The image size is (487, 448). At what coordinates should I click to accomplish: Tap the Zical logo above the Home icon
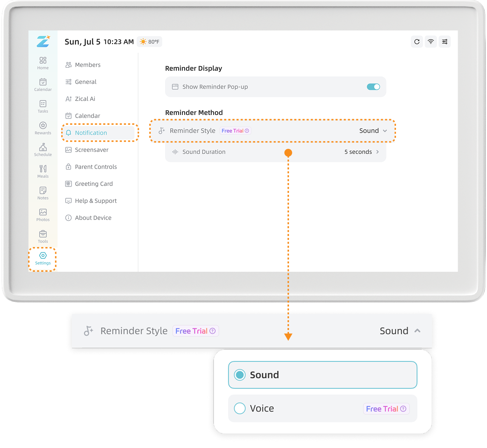43,41
